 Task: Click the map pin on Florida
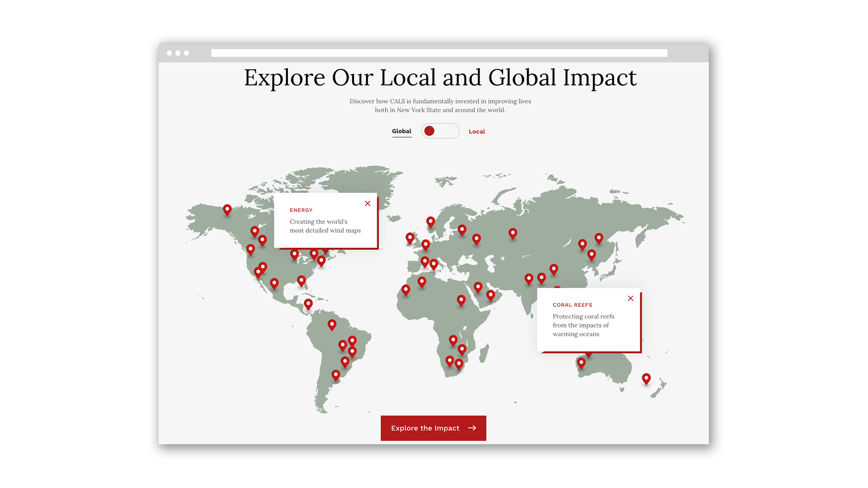click(302, 281)
